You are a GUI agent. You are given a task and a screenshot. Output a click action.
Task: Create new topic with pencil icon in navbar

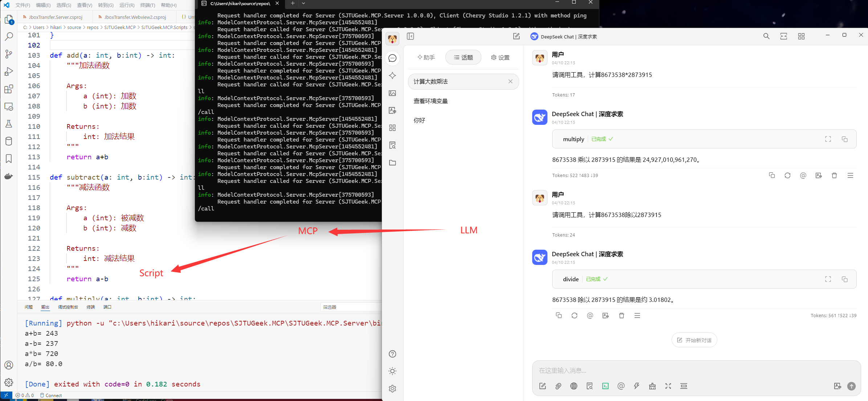pos(516,36)
